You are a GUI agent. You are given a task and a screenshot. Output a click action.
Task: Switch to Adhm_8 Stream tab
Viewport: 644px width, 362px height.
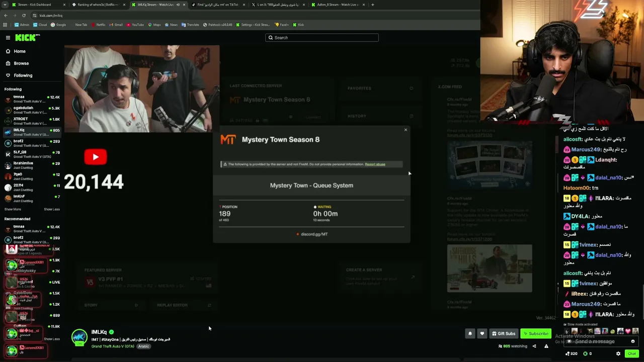point(338,5)
